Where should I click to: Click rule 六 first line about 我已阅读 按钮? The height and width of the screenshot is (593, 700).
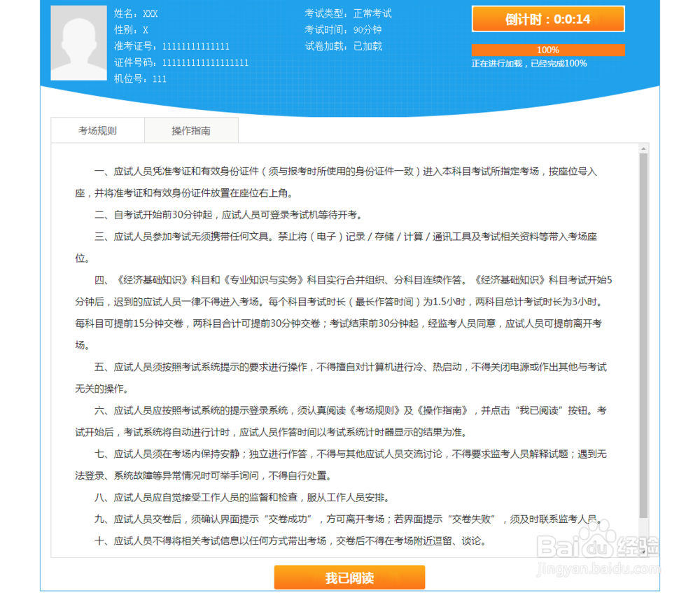351,410
